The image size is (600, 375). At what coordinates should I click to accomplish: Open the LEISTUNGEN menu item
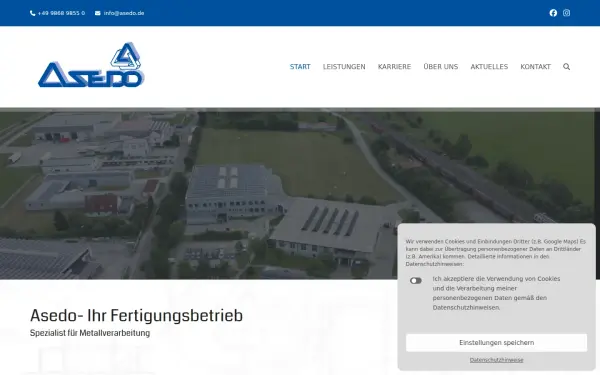pyautogui.click(x=344, y=67)
